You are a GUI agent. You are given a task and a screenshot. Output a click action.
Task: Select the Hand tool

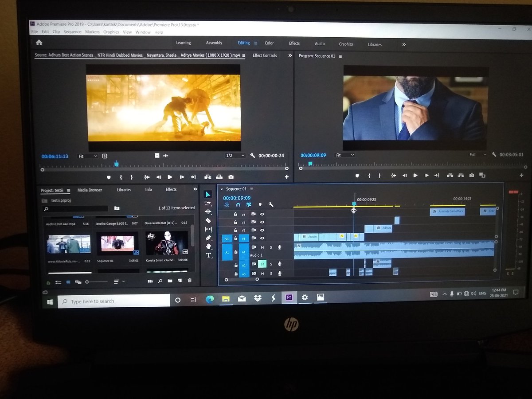(x=208, y=246)
